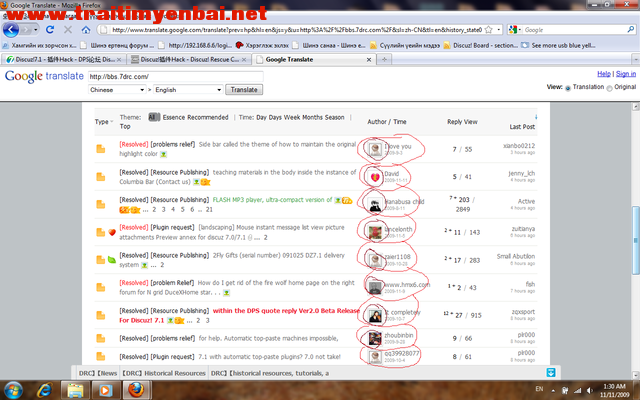
Task: Click the volume speaker tray icon
Action: click(589, 390)
